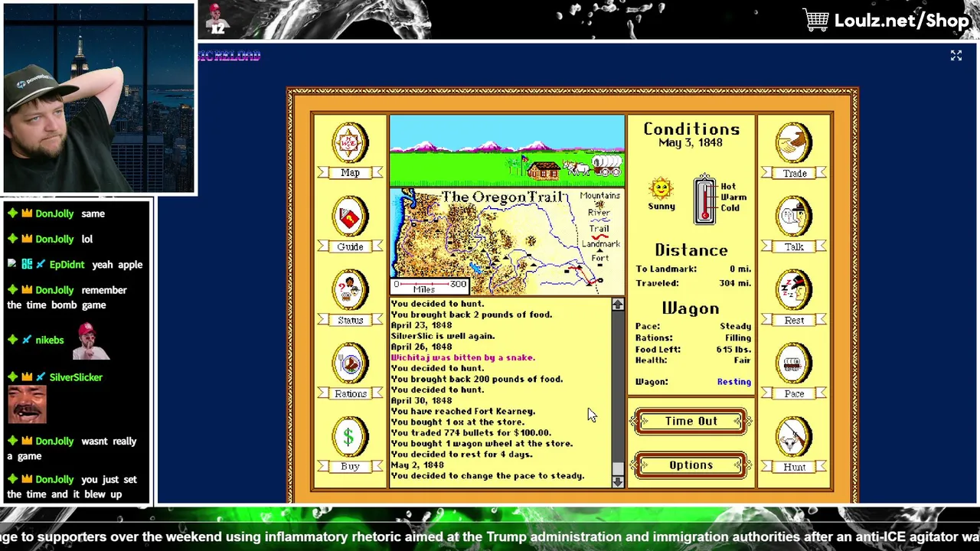Click the 'To Landmark: 0 mi.' value
This screenshot has width=980, height=551.
point(740,269)
